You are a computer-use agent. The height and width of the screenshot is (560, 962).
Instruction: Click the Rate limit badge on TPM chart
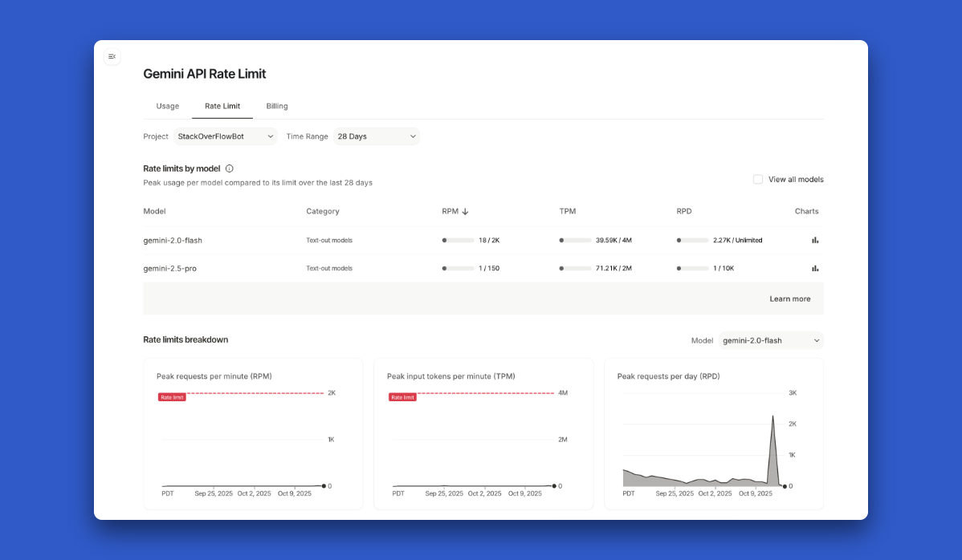click(x=402, y=398)
